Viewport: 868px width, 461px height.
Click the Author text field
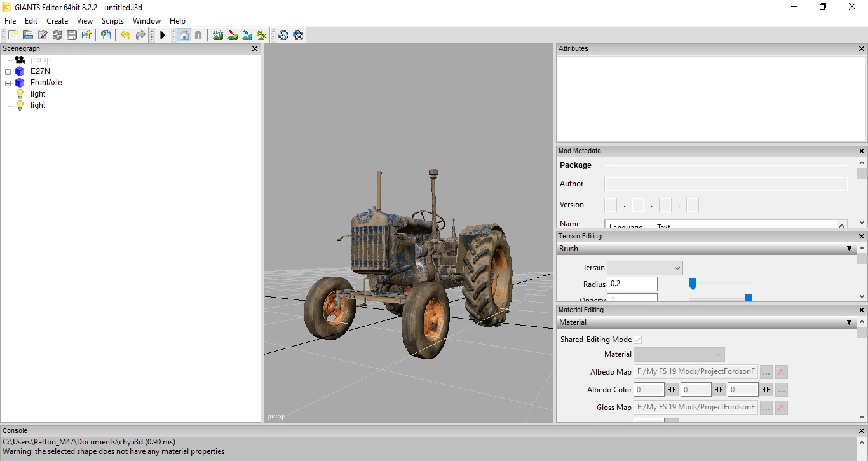pos(726,184)
